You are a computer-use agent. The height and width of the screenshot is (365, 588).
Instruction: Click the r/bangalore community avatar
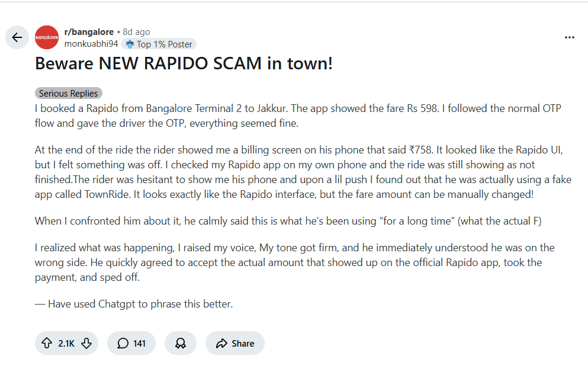coord(47,38)
